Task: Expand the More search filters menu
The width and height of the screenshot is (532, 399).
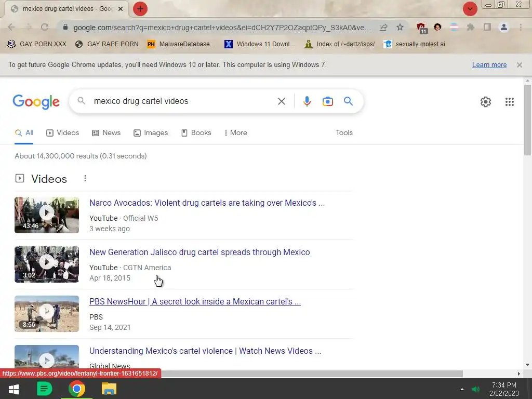Action: (235, 133)
